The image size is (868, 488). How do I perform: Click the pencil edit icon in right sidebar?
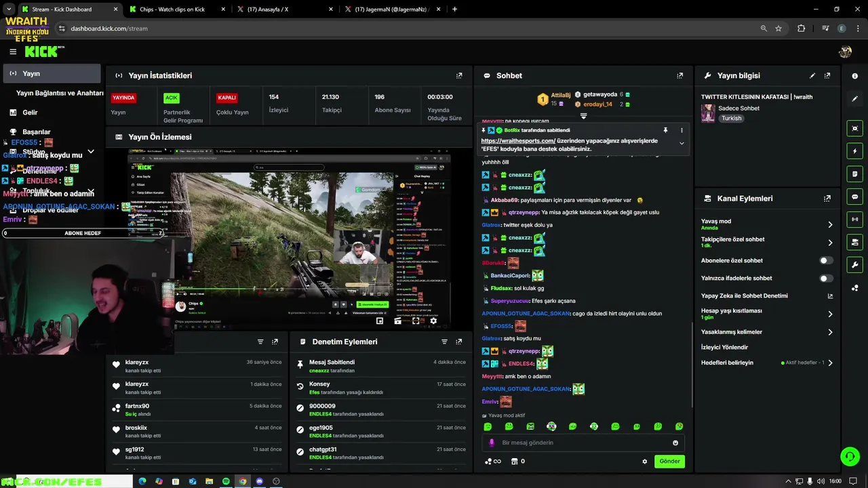854,98
